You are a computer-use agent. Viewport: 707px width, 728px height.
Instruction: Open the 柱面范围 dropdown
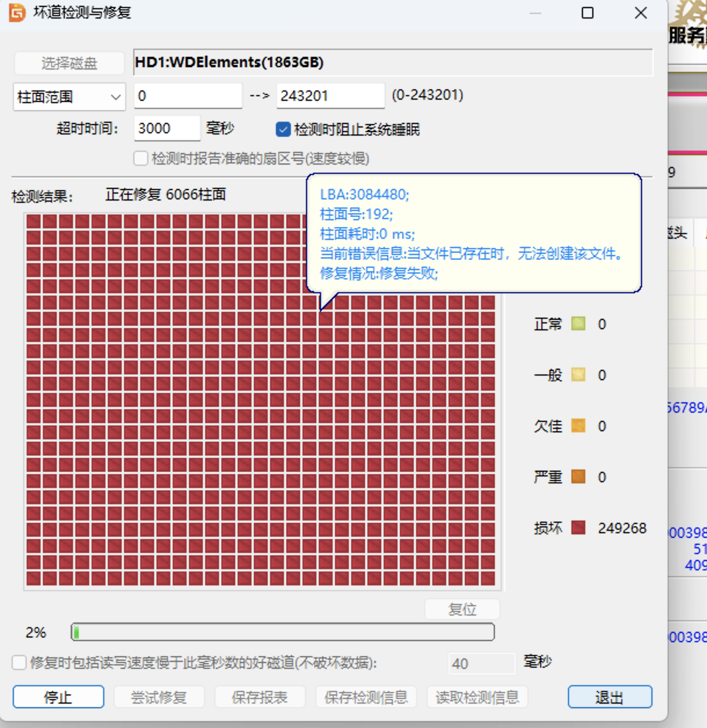click(69, 97)
